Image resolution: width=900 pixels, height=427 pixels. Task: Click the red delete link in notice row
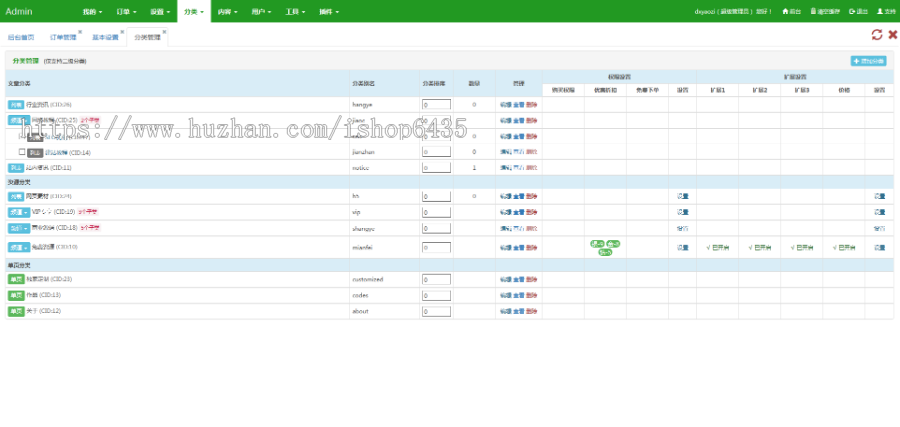[532, 168]
